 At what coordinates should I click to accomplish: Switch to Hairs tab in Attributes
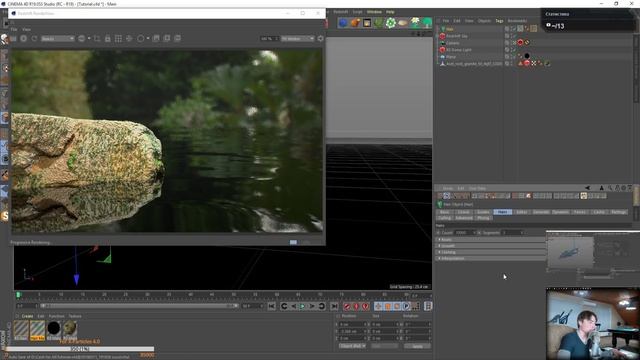502,212
